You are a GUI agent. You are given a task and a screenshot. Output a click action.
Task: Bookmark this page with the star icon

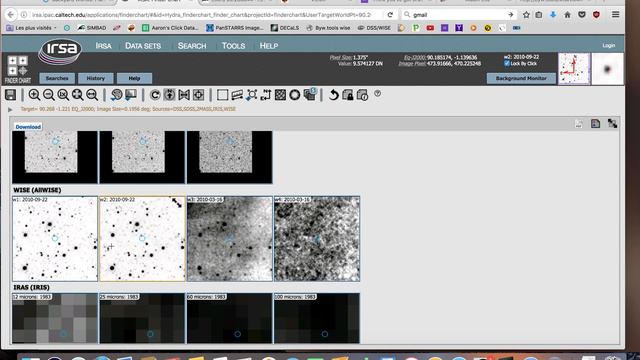526,15
